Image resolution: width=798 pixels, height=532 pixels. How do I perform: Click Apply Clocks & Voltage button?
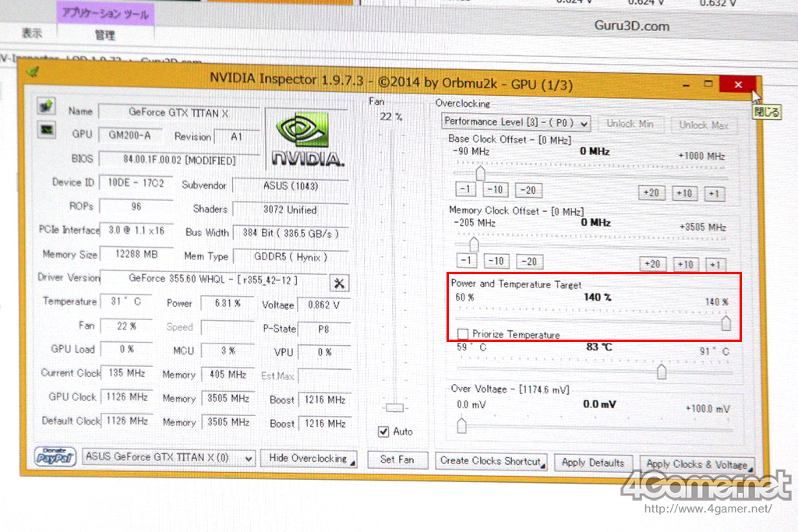tap(697, 464)
